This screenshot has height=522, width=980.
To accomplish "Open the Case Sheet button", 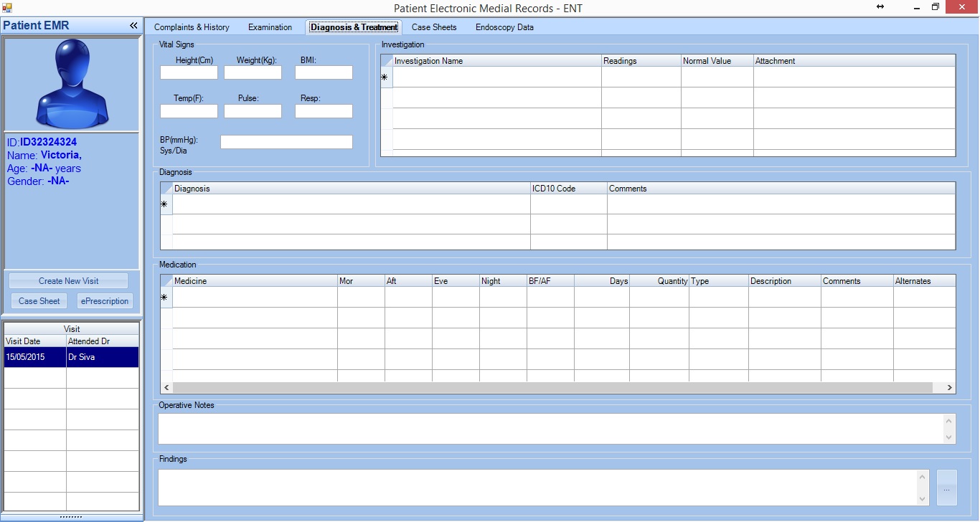I will click(x=39, y=301).
